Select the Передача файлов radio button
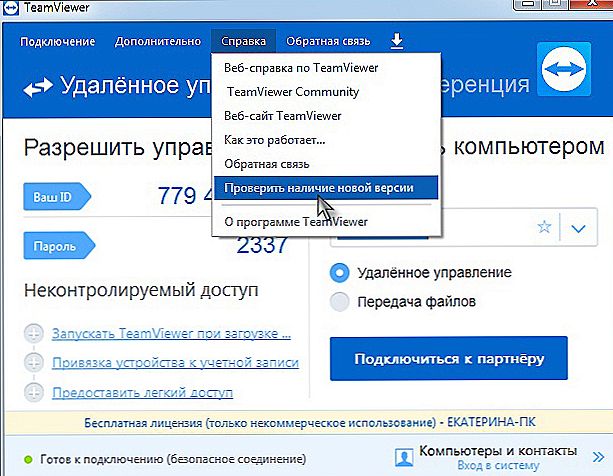 click(339, 302)
